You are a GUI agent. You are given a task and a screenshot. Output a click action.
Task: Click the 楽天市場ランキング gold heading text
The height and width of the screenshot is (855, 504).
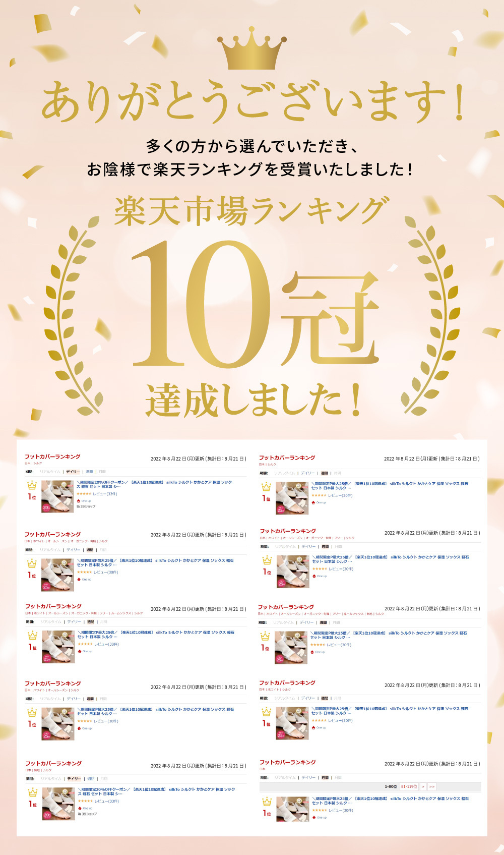pos(252,211)
